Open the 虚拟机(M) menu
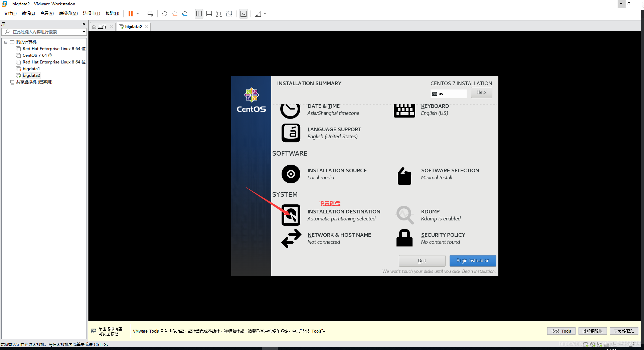 click(68, 13)
